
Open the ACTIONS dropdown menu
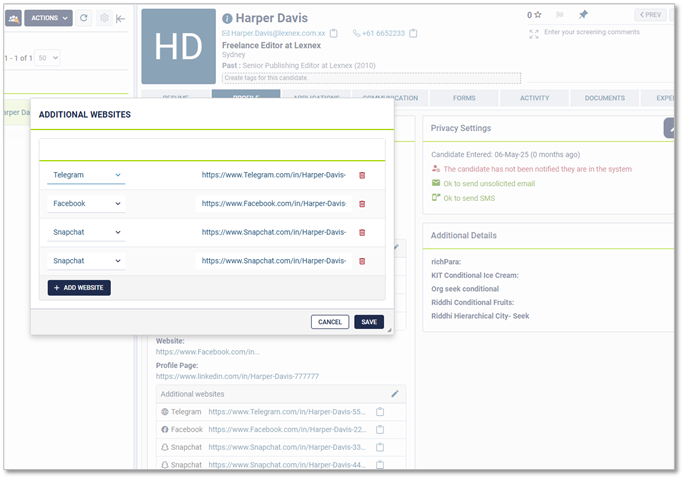(48, 18)
